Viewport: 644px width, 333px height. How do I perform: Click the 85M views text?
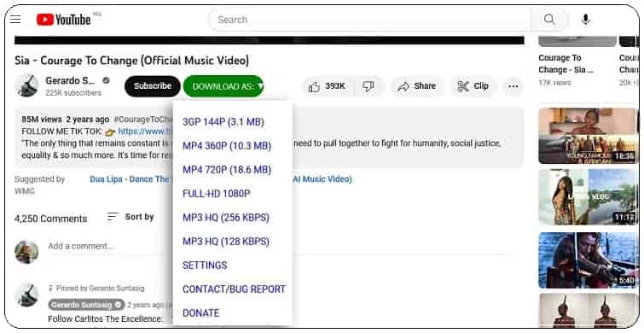[42, 120]
